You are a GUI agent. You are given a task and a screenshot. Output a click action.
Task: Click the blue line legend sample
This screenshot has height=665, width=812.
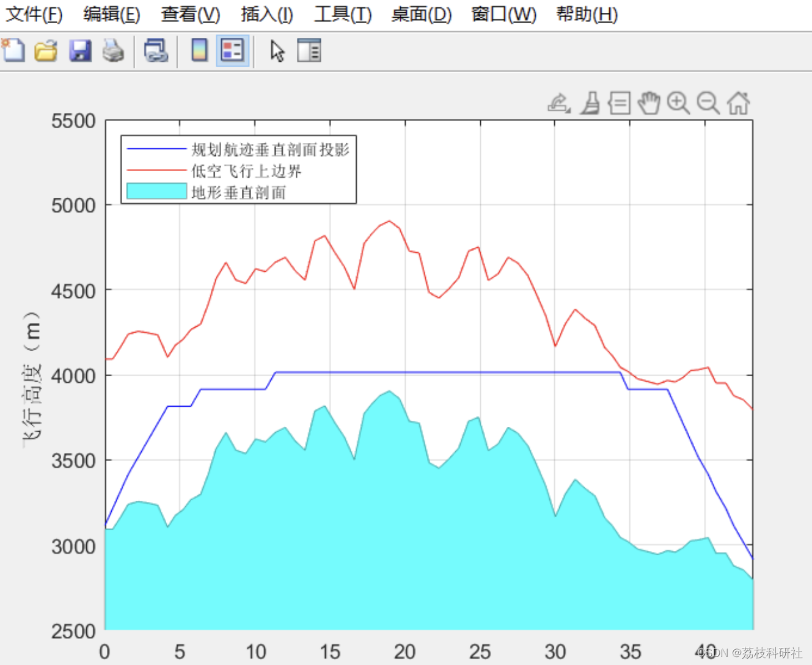156,148
